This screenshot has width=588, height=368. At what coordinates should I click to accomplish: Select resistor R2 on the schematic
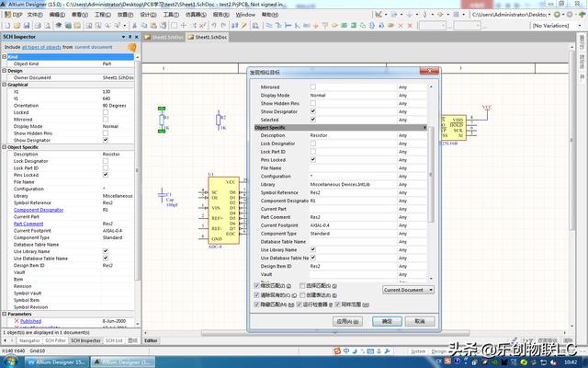click(219, 121)
